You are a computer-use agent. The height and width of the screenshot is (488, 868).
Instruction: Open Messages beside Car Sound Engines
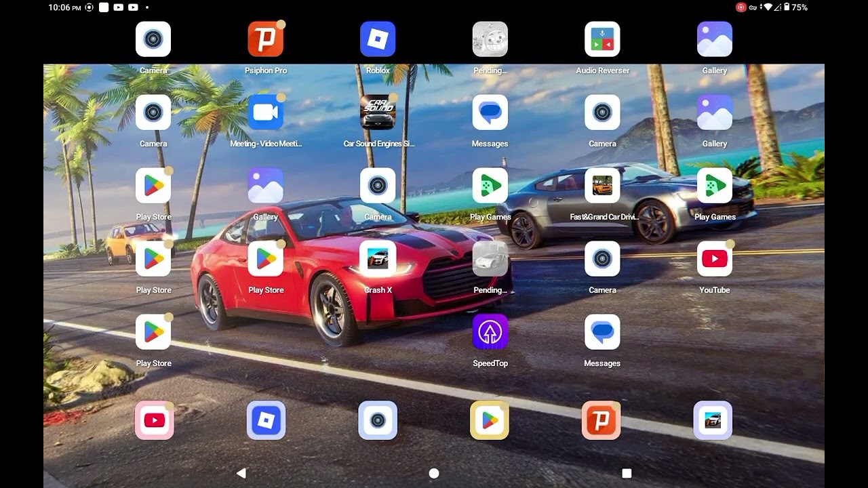490,113
